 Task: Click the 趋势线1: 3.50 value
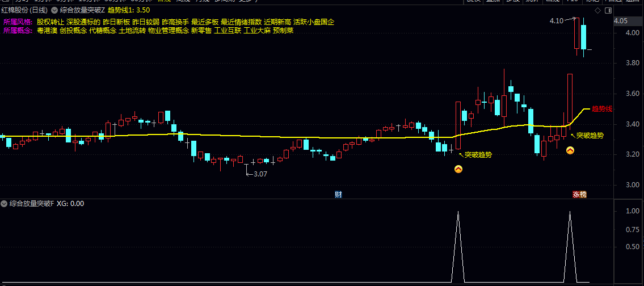coord(129,10)
